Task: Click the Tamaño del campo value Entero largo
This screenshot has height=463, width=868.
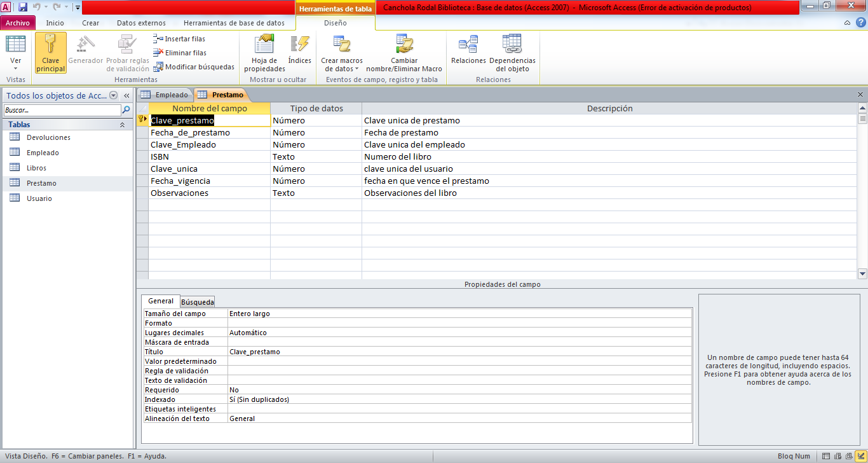Action: coord(459,314)
